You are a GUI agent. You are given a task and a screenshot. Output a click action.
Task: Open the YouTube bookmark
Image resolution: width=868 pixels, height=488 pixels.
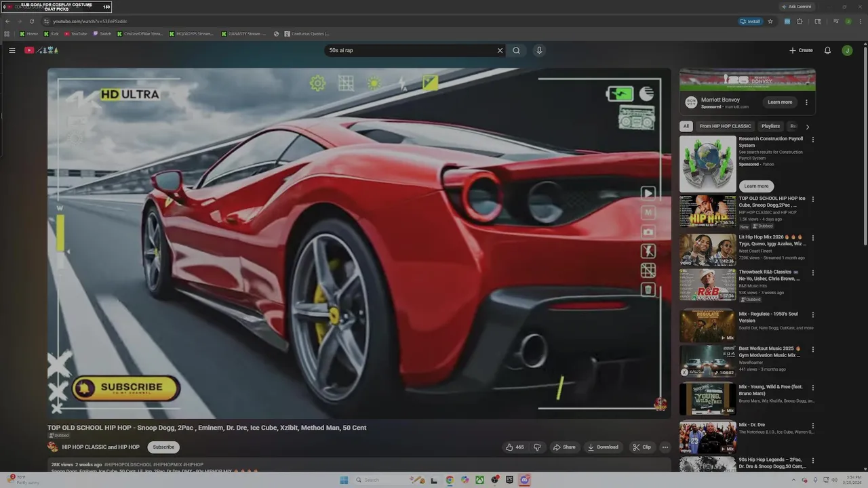pyautogui.click(x=76, y=33)
